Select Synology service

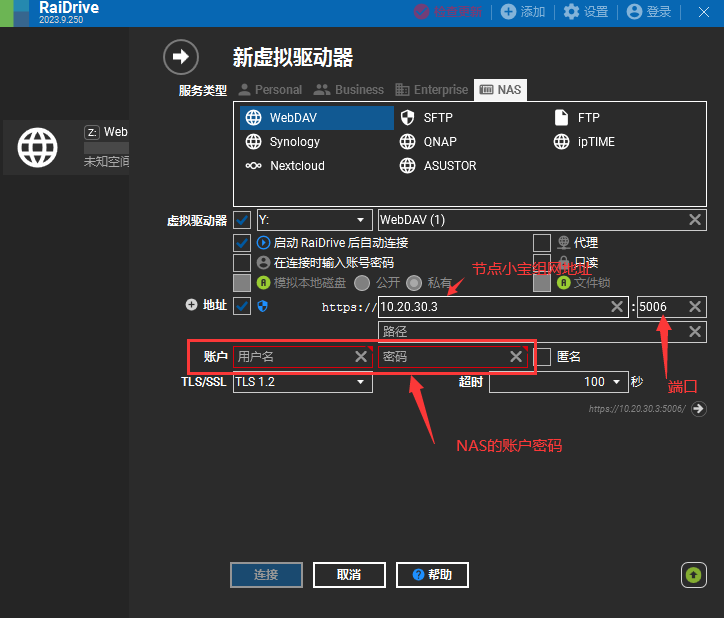tap(283, 142)
